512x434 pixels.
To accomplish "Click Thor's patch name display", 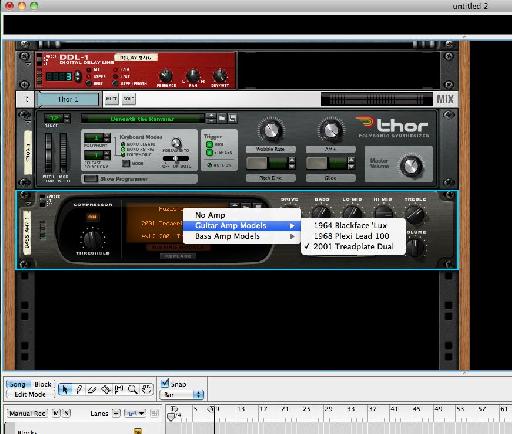I will (142, 118).
